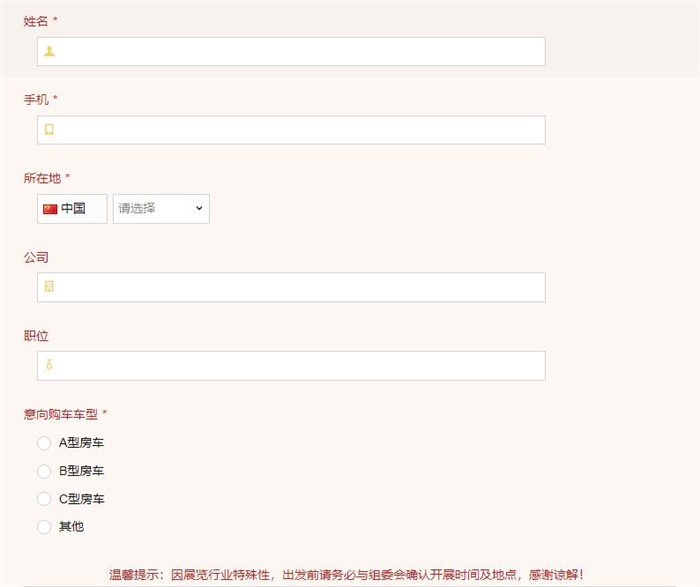The height and width of the screenshot is (587, 700).
Task: Select the A型房车 radio option
Action: (44, 443)
